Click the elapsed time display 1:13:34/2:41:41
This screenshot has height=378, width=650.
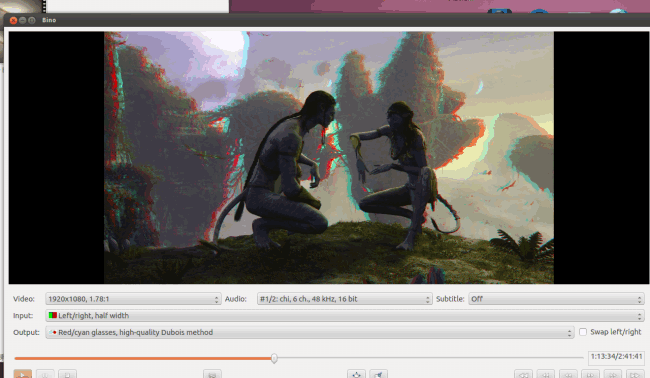tap(616, 356)
